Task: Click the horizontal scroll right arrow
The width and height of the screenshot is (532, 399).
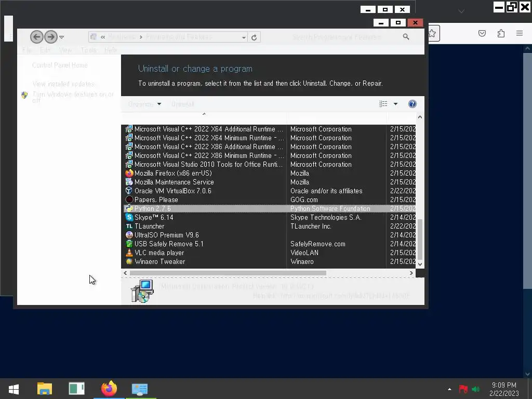Action: coord(411,273)
